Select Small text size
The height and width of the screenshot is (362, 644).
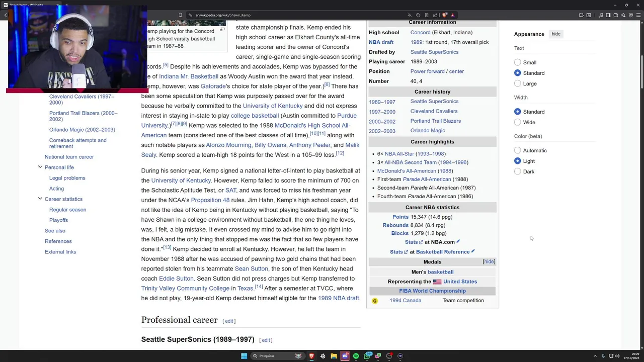(x=517, y=62)
